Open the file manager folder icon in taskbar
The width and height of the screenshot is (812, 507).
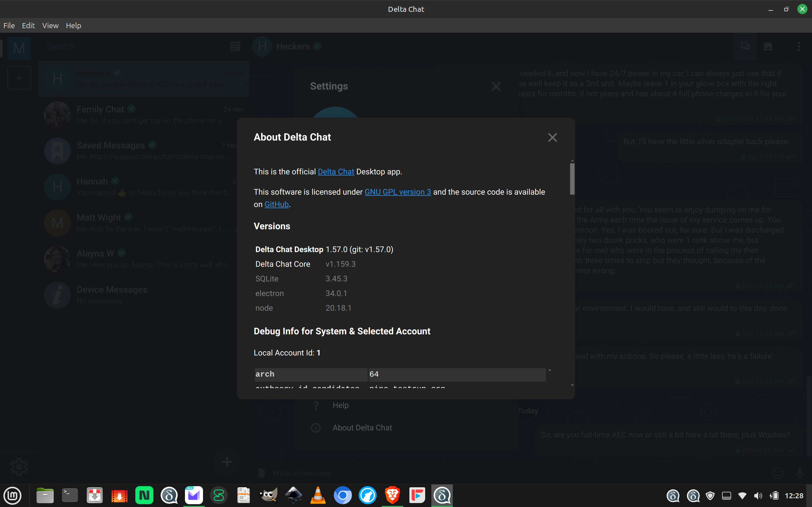pyautogui.click(x=45, y=495)
